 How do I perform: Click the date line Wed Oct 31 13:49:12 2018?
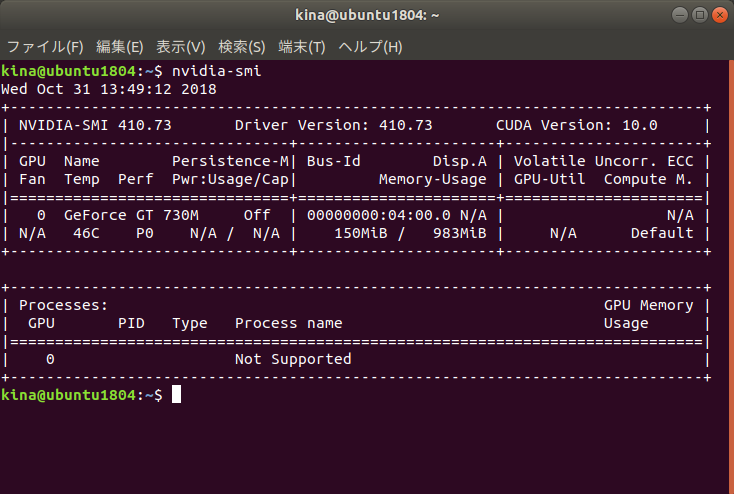109,89
